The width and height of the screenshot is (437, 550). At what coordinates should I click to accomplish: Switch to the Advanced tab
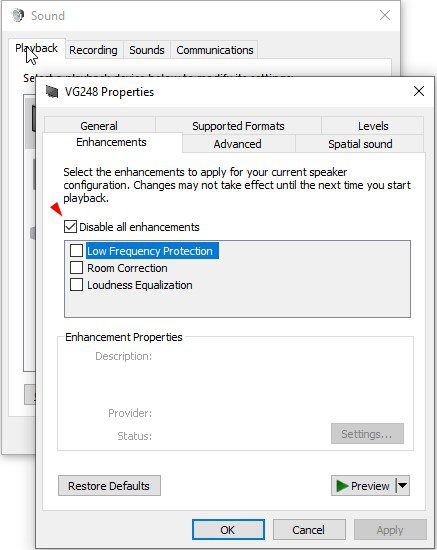[x=237, y=144]
